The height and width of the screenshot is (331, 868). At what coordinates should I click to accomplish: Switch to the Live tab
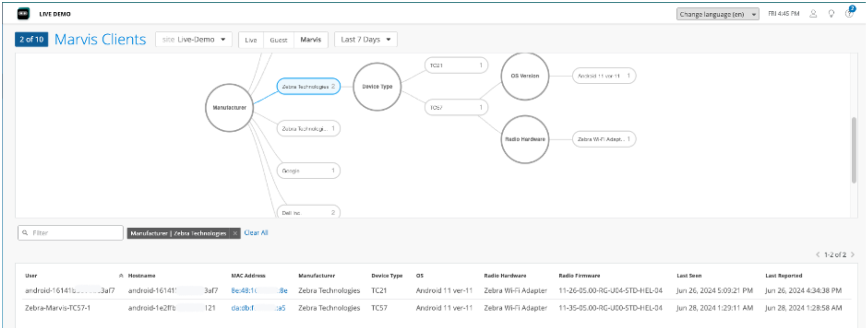(x=251, y=40)
